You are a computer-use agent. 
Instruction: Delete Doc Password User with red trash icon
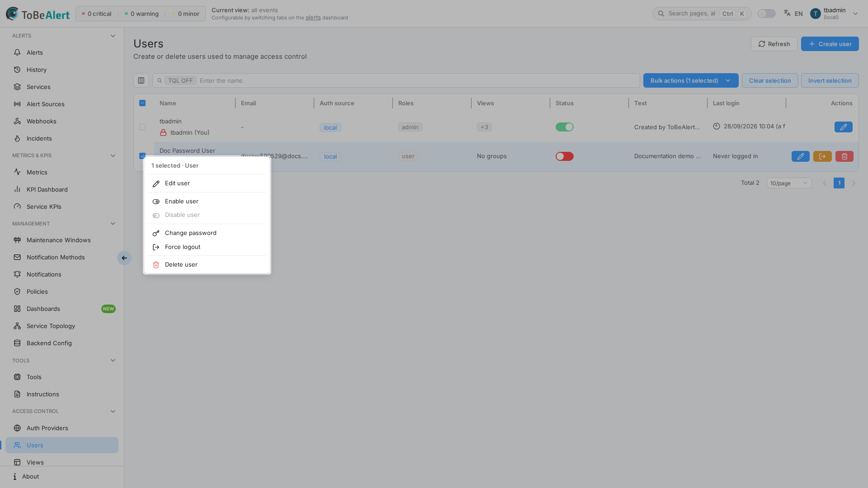point(844,156)
